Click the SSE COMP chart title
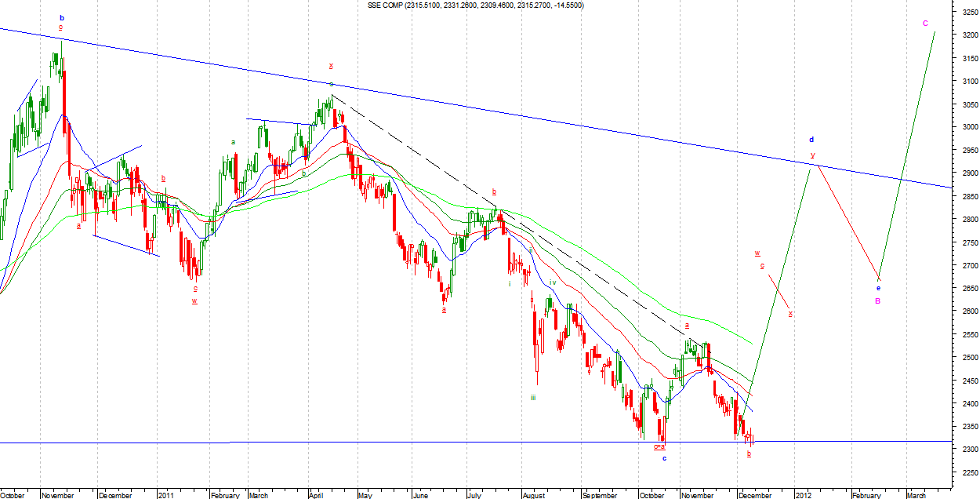 tap(475, 5)
